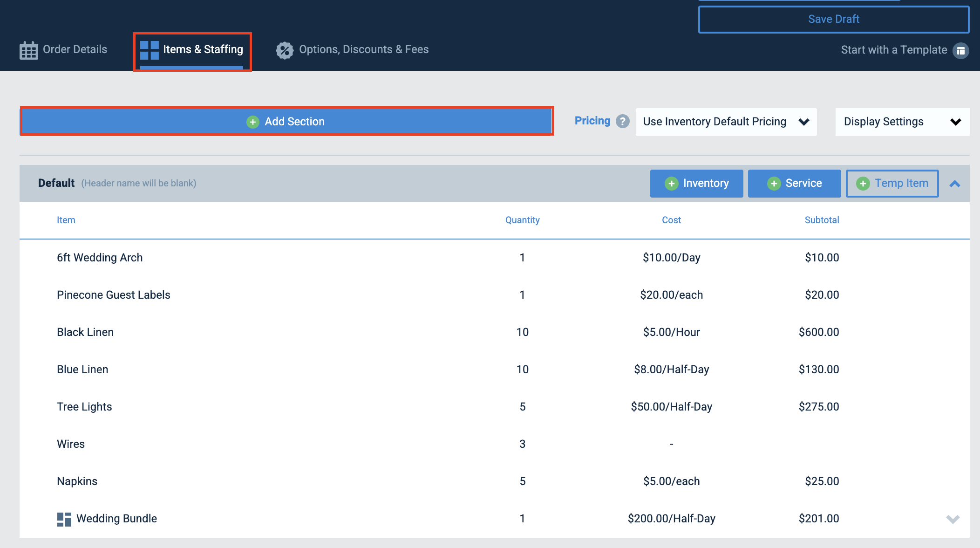Click the Start with a Template icon

[960, 50]
